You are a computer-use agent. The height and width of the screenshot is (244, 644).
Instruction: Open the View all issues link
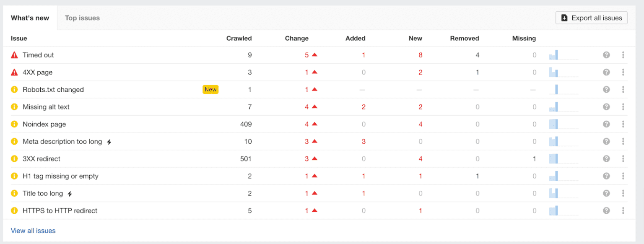click(33, 231)
